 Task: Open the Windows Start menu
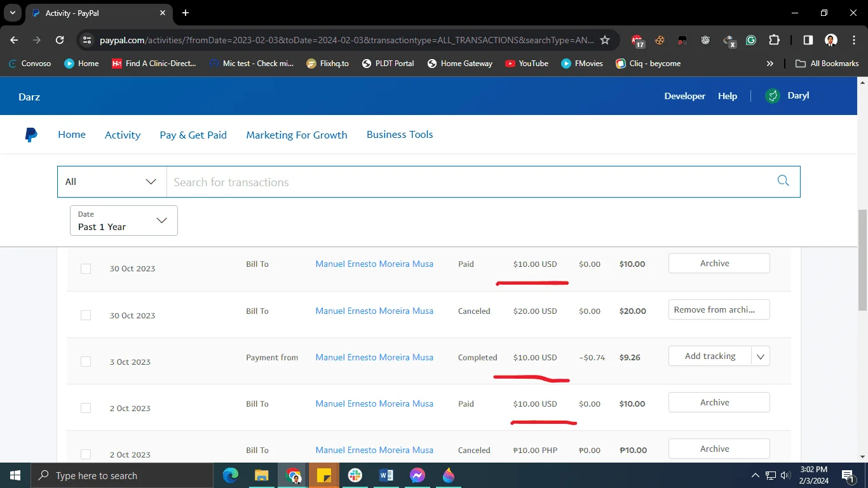(x=15, y=475)
